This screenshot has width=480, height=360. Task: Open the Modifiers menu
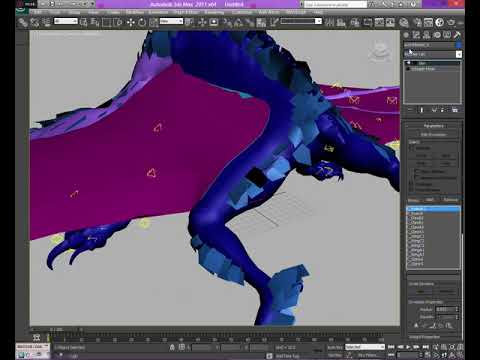point(135,12)
